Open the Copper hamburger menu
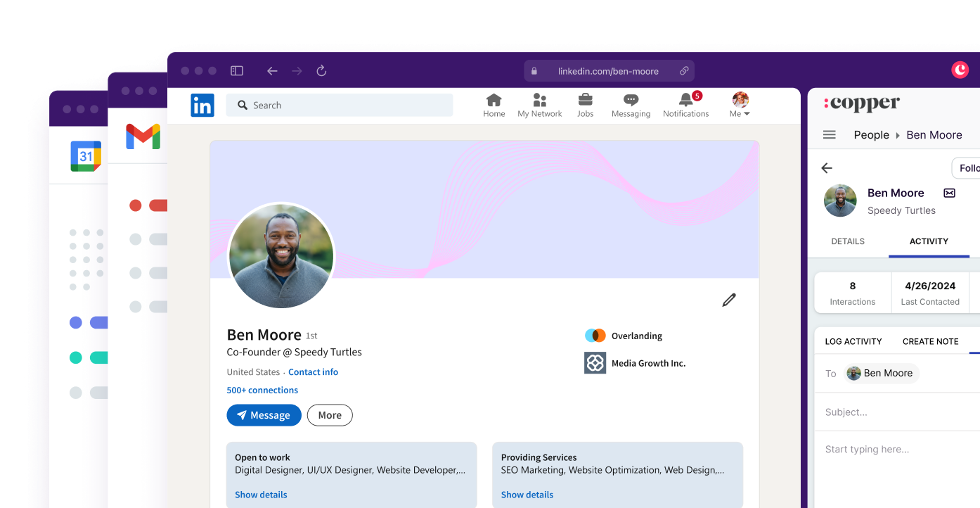 [x=829, y=134]
